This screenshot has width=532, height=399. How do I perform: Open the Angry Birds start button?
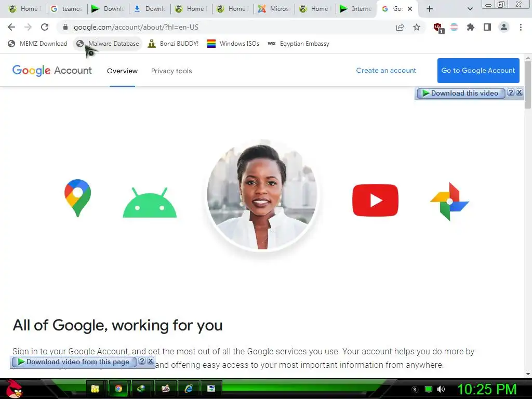[x=14, y=389]
